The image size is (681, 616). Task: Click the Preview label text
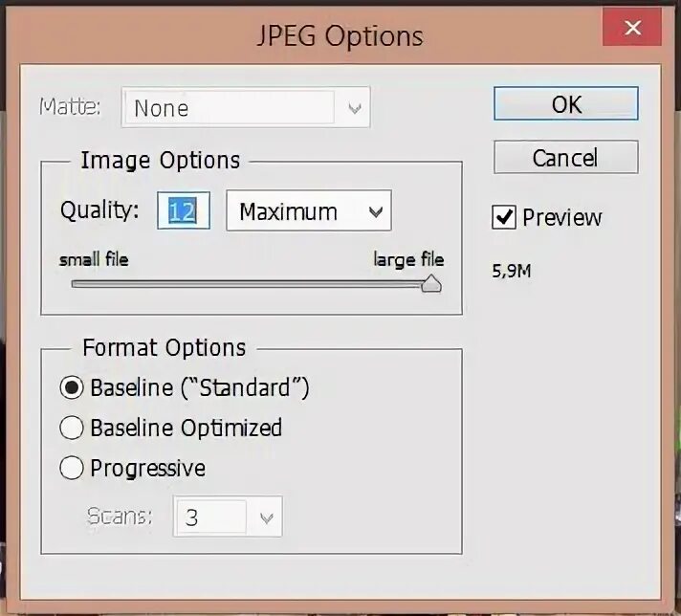click(x=561, y=218)
